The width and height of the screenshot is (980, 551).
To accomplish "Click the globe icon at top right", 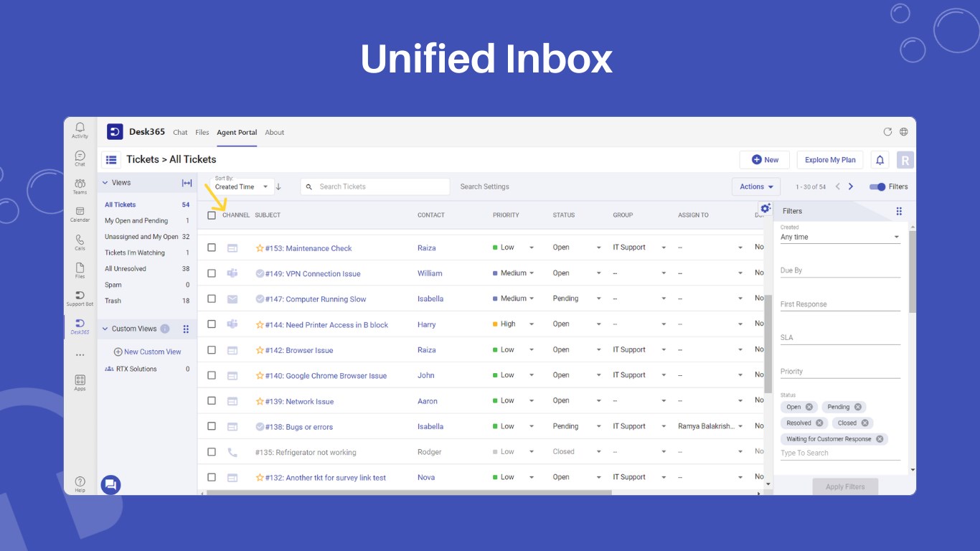I will click(x=904, y=132).
